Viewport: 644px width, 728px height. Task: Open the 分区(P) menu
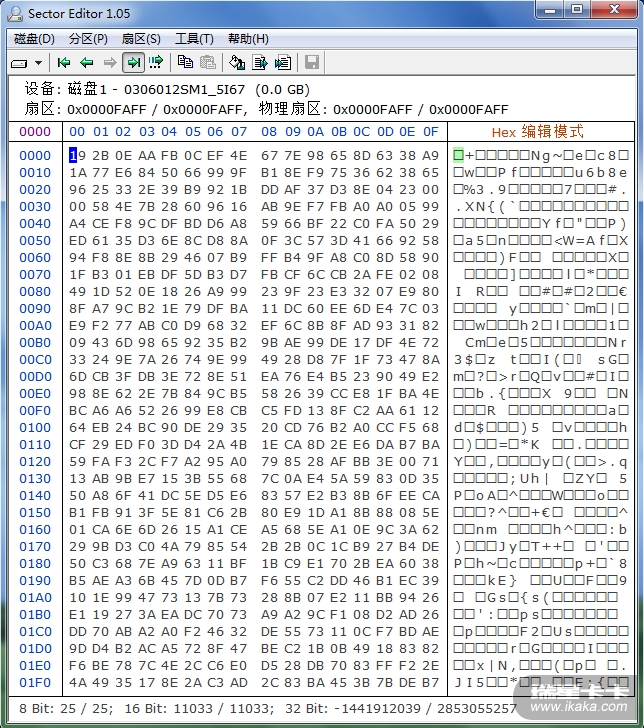click(88, 39)
